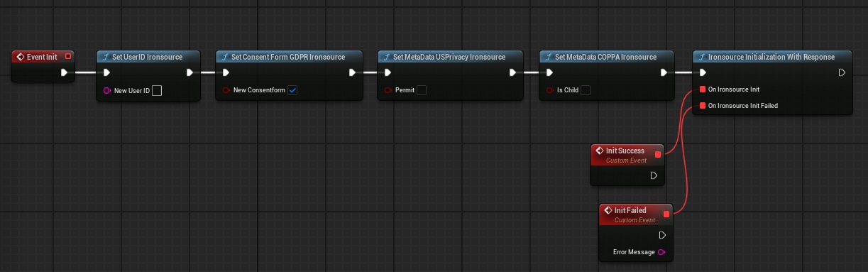Click Init Failed execution output pin
Screen dimensions: 868x272
[662, 235]
